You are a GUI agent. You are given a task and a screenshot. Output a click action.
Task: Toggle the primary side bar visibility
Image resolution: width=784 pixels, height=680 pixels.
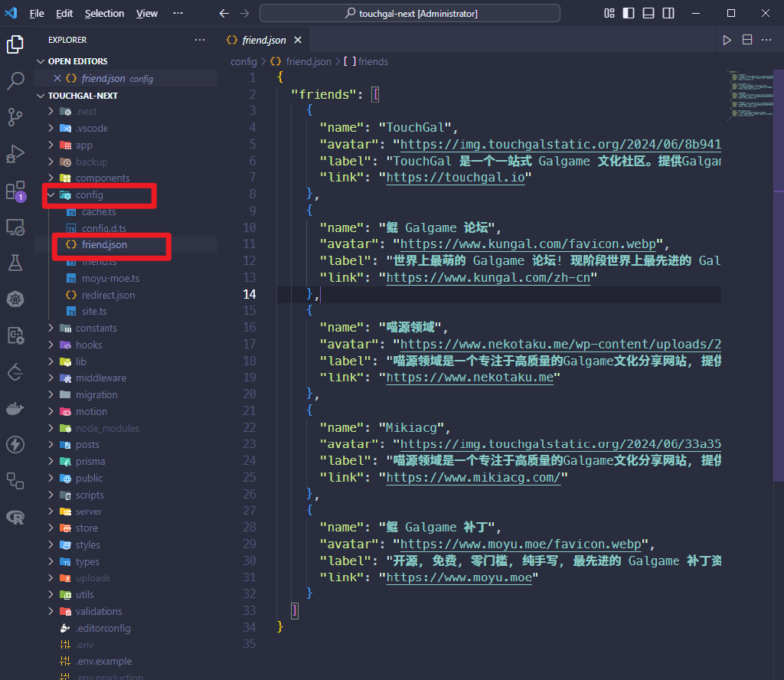point(629,13)
